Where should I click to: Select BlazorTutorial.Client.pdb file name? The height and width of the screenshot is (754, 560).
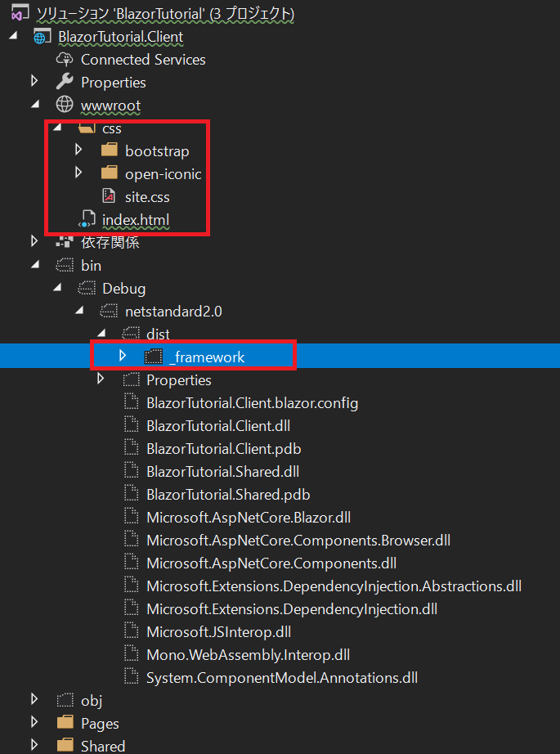click(223, 449)
